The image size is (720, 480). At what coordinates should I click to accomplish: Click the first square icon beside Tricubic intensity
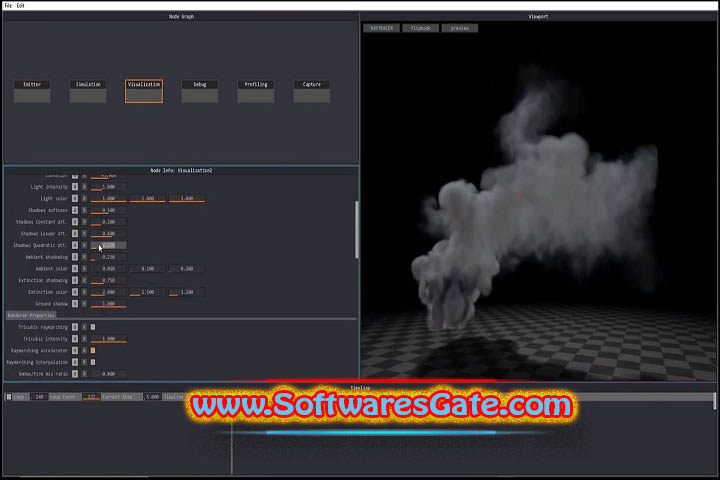[x=75, y=339]
